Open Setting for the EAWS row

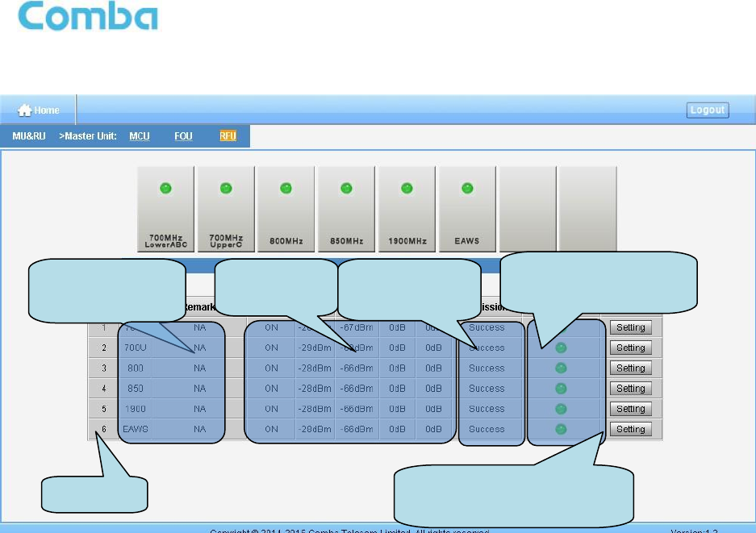point(631,429)
